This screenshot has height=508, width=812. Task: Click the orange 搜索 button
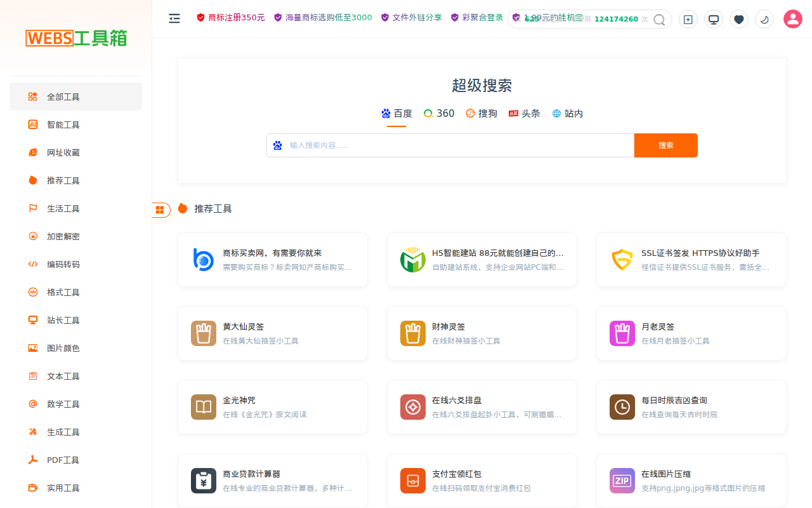click(x=665, y=145)
